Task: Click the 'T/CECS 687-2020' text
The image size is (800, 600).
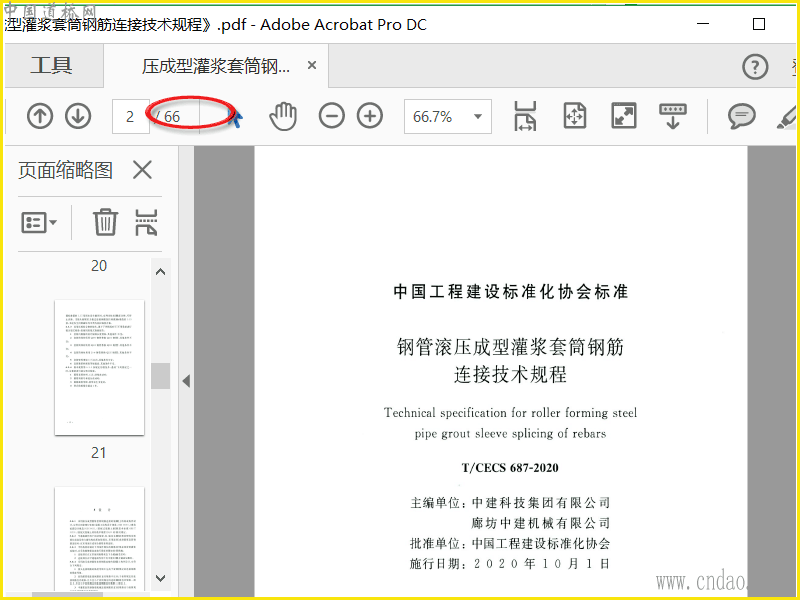Action: coord(510,468)
